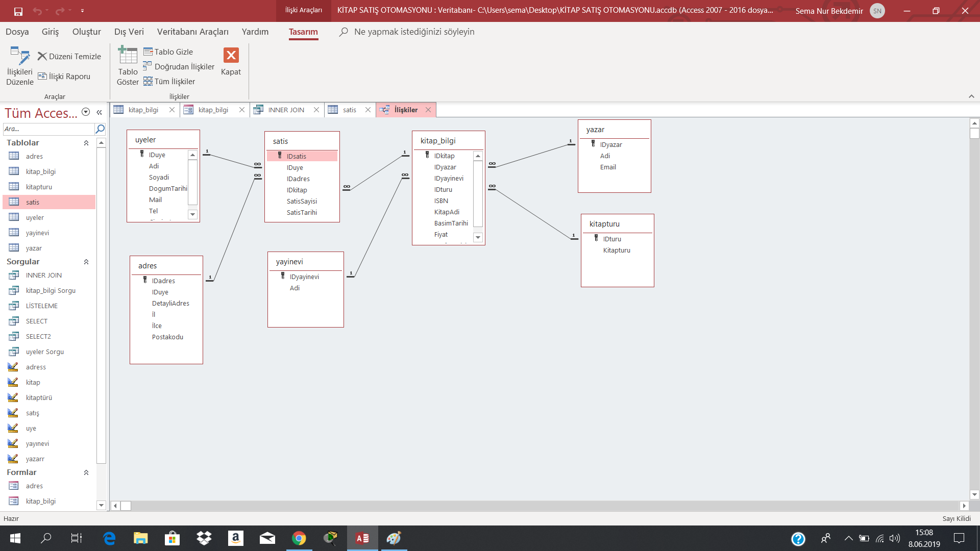Image resolution: width=980 pixels, height=551 pixels.
Task: Click the İlişkileri Düzenle icon
Action: click(x=19, y=56)
